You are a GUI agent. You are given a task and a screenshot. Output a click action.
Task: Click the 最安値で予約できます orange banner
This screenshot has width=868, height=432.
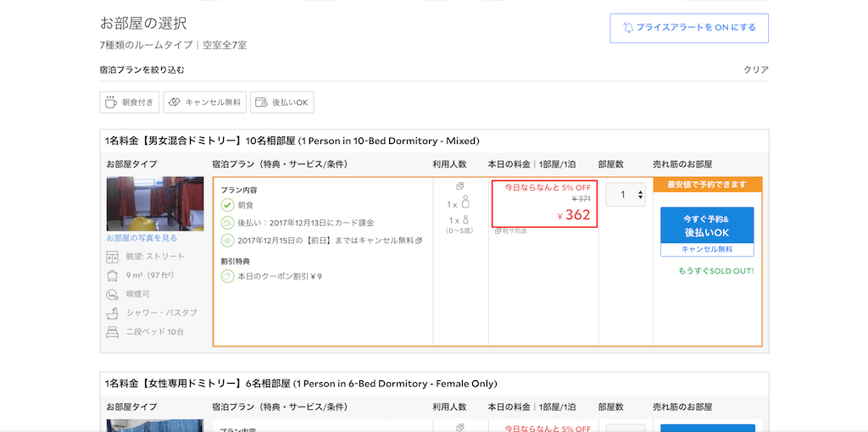pyautogui.click(x=707, y=185)
